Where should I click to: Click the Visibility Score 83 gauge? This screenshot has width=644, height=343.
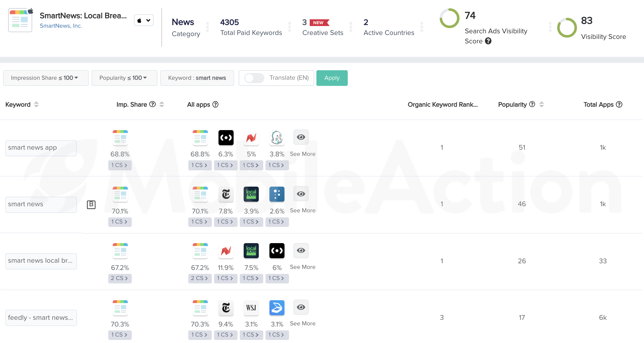pyautogui.click(x=567, y=28)
